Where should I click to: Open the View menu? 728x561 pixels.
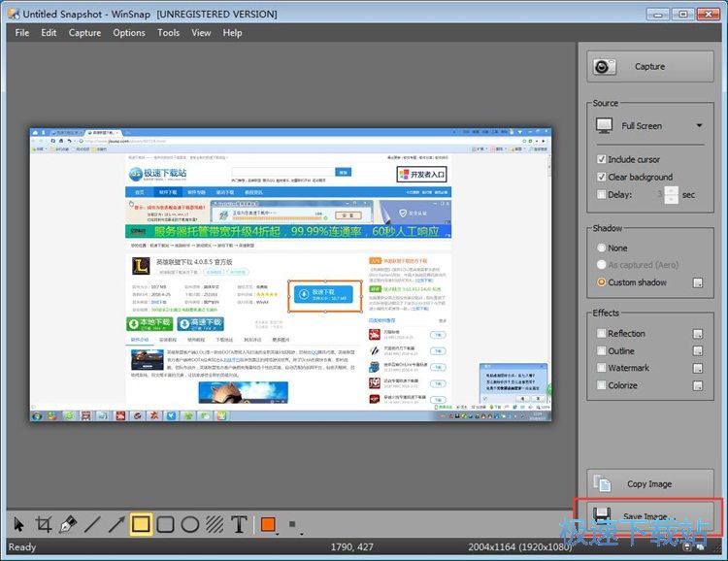click(x=201, y=32)
